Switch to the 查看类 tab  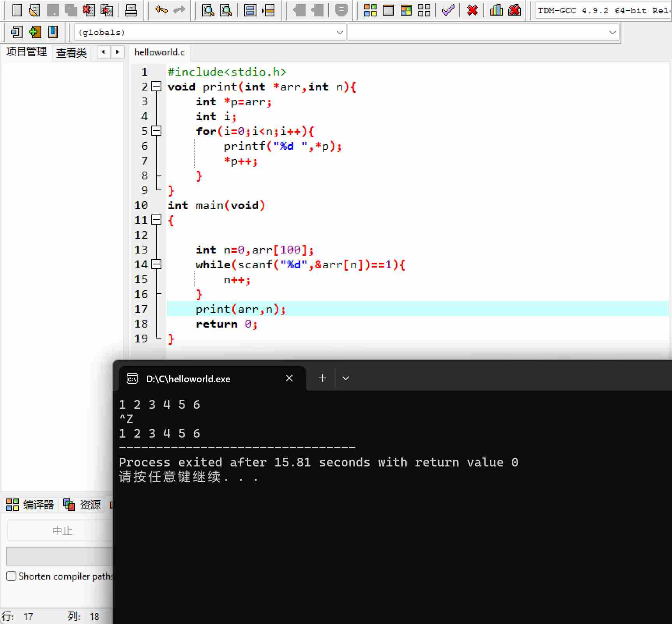71,53
